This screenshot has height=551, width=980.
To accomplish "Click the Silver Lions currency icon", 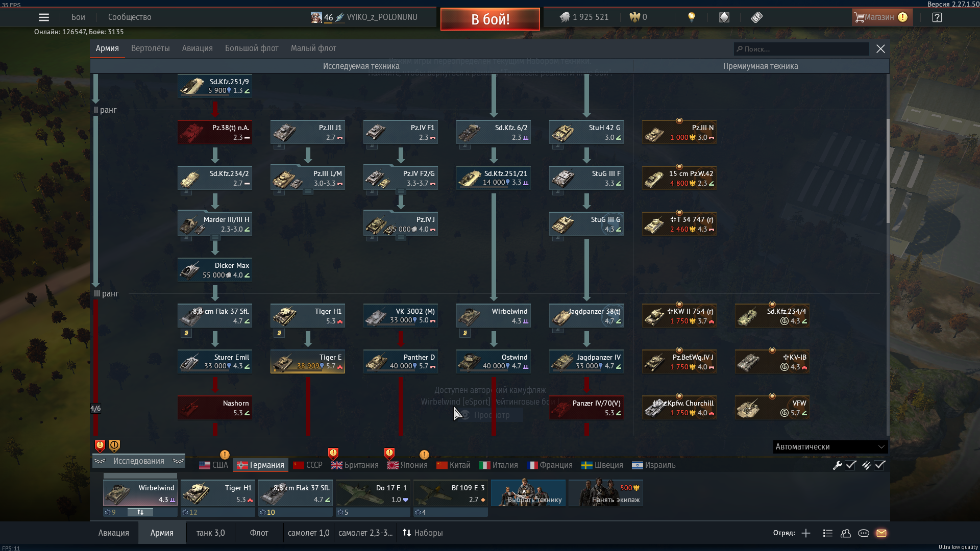I will pos(565,17).
